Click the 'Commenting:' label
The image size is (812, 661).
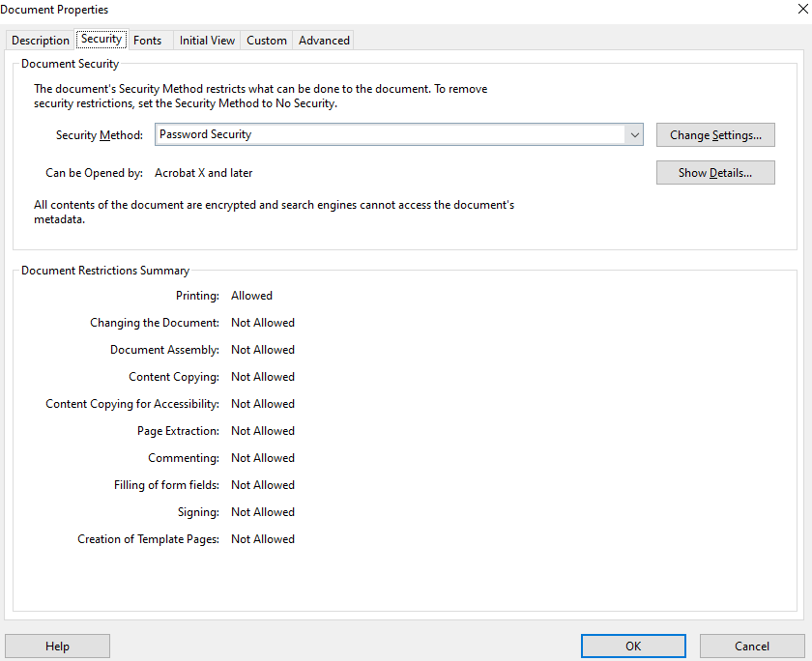[x=184, y=458]
